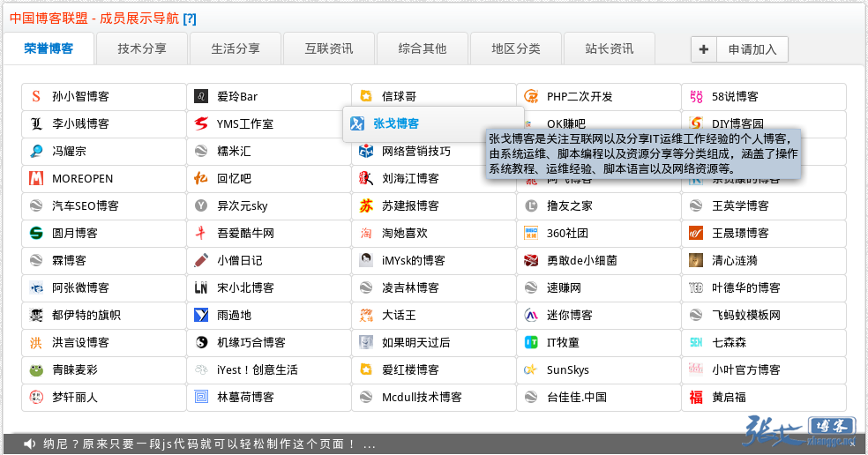Click the 黄启福 red 福 icon
Screen dimensions: 868x455
coord(696,397)
